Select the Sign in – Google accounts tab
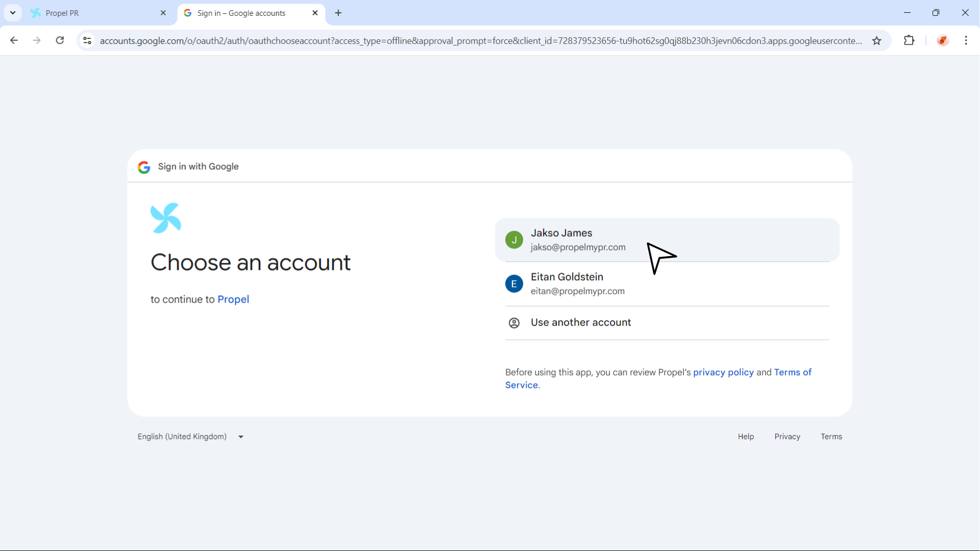 pos(250,13)
